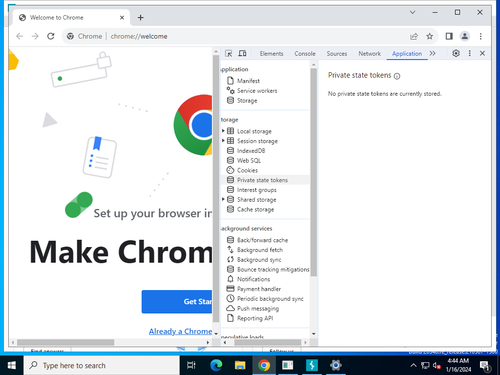
Task: Select the Application tab
Action: click(x=407, y=53)
